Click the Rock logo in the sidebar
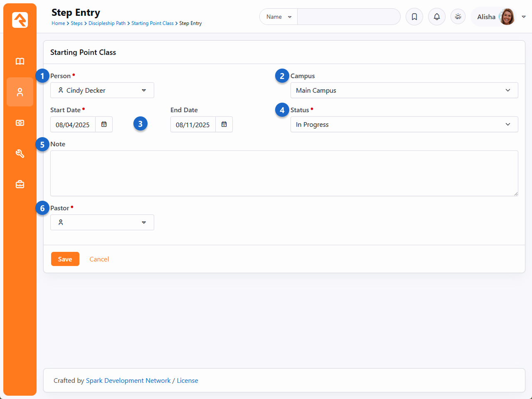This screenshot has width=532, height=399. point(20,20)
